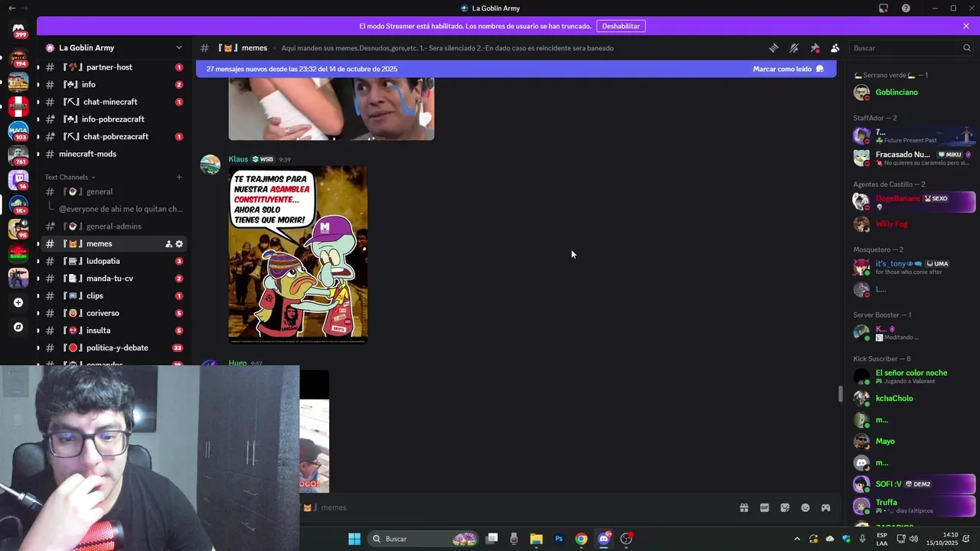Show hidden system tray icons chevron
The width and height of the screenshot is (980, 551).
coord(797,539)
